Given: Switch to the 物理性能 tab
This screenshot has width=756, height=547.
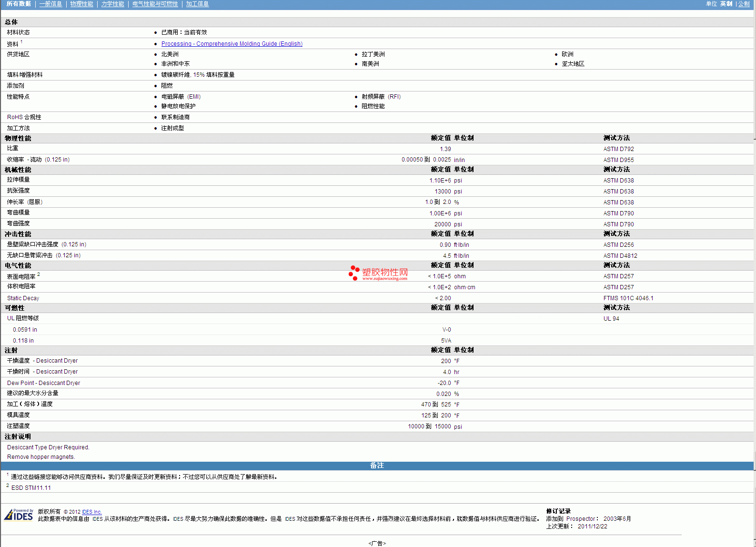Looking at the screenshot, I should tap(81, 4).
